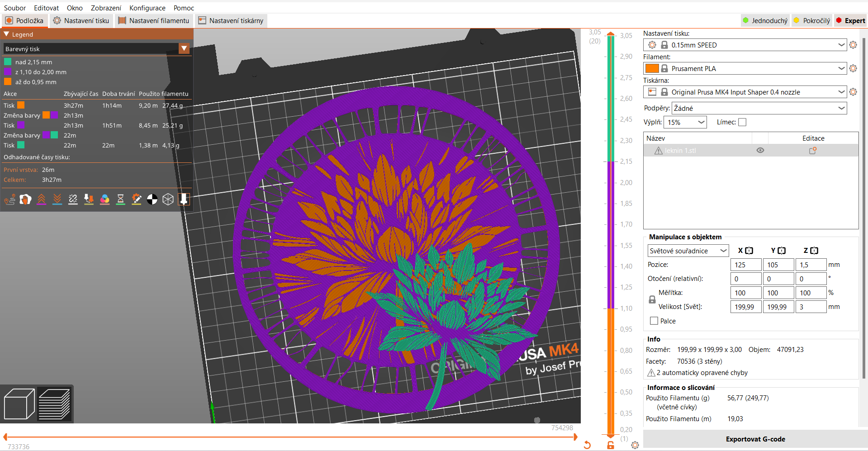Open Barevný tisk view type dropdown
This screenshot has height=451, width=868.
point(184,48)
